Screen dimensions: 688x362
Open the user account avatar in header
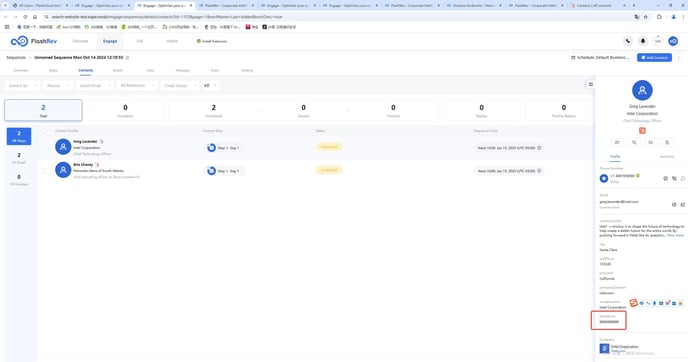tap(673, 41)
